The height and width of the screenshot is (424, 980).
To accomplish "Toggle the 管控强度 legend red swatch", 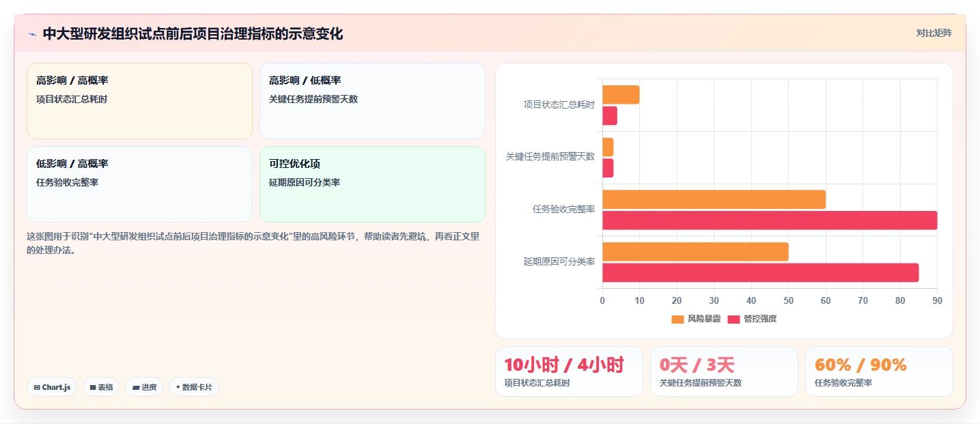I will coord(733,319).
